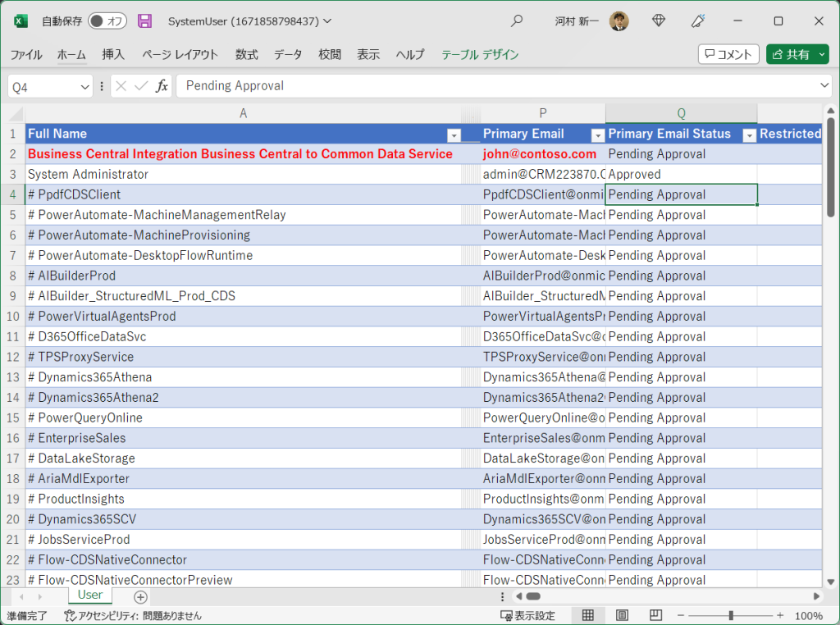The width and height of the screenshot is (840, 625).
Task: Click the purple save icon
Action: [144, 21]
